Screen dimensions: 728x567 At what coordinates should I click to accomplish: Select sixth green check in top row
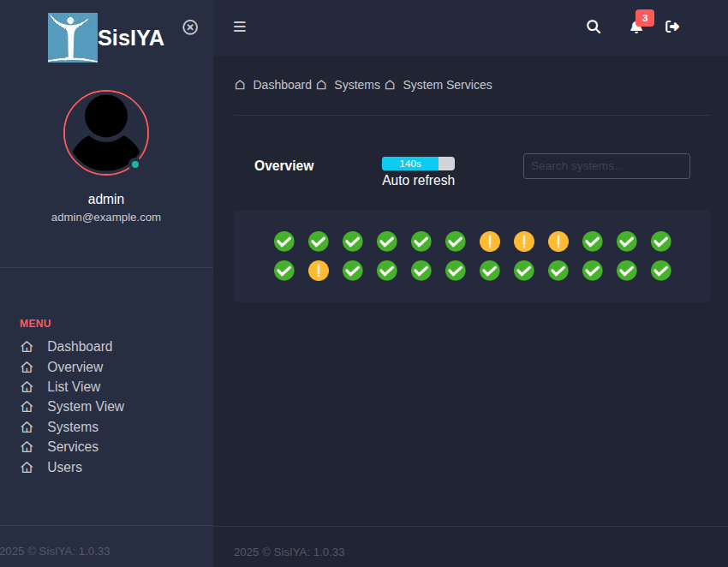tap(456, 242)
